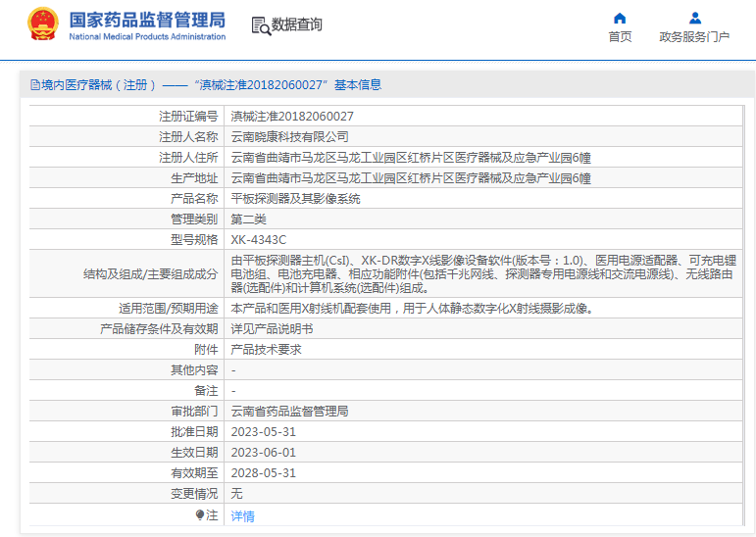Click the 结构及组成/主要组成成分 label

click(151, 273)
